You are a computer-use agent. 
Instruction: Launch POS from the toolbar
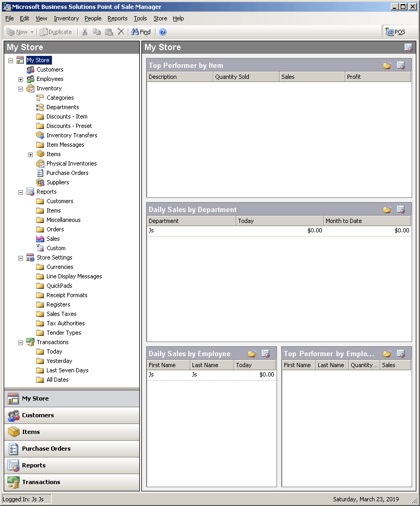pyautogui.click(x=395, y=32)
